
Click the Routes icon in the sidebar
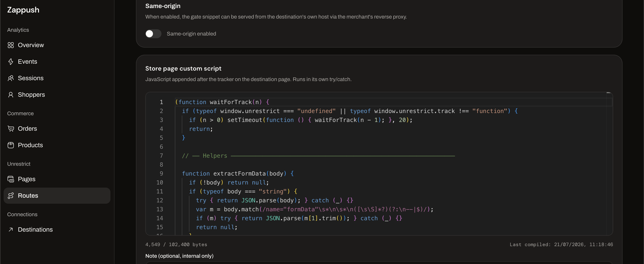[11, 196]
